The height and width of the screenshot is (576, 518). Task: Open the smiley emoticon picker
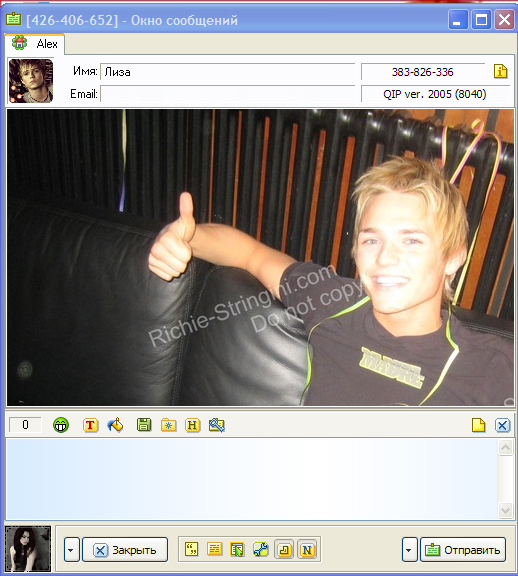click(61, 425)
